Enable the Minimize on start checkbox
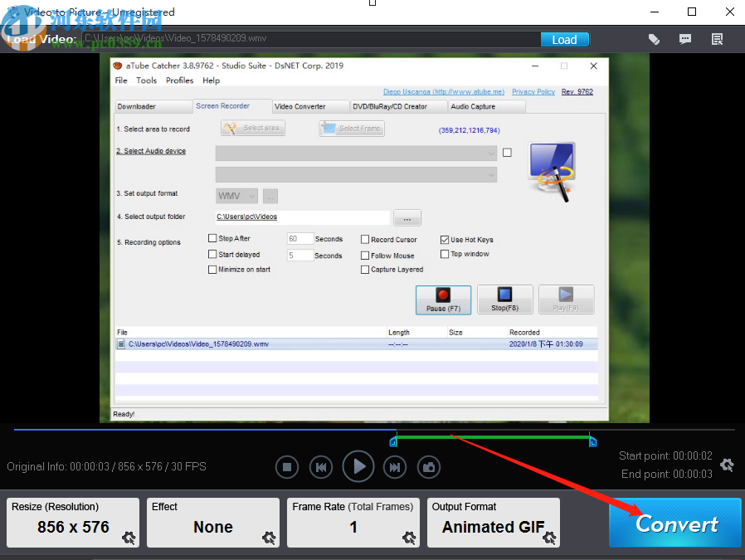This screenshot has height=560, width=745. (x=212, y=270)
